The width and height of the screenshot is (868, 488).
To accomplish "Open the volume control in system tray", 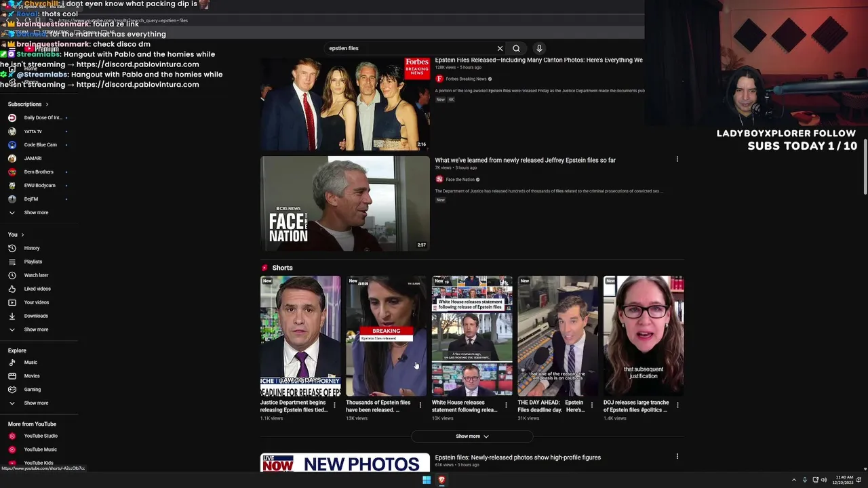I will point(824,480).
